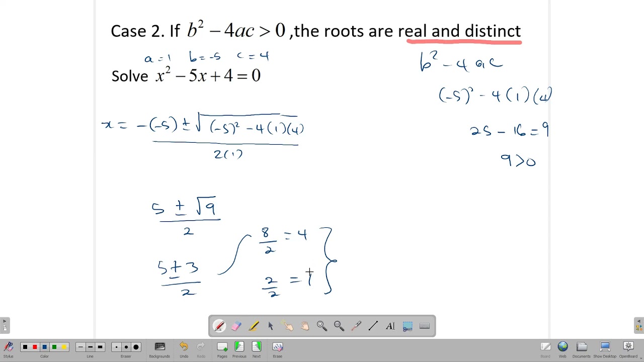
Task: Click the Zoom In magnifier tool
Action: pyautogui.click(x=322, y=326)
